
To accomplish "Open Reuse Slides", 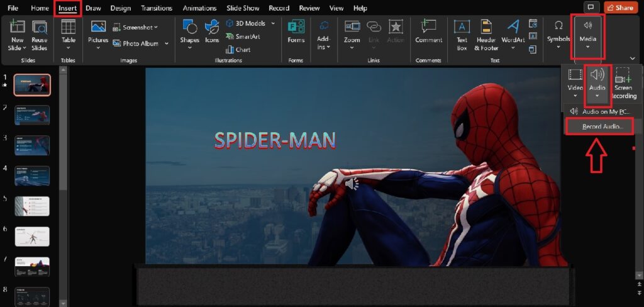I will 40,35.
